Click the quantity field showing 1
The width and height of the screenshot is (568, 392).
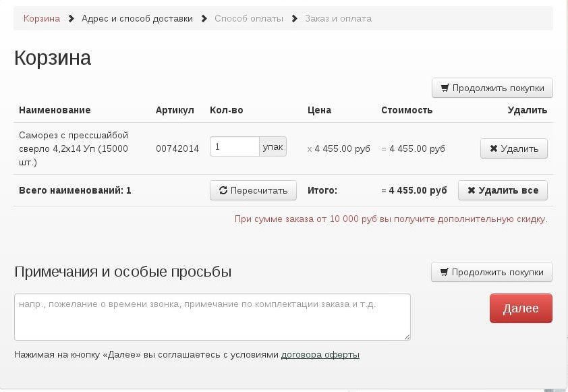pyautogui.click(x=234, y=146)
